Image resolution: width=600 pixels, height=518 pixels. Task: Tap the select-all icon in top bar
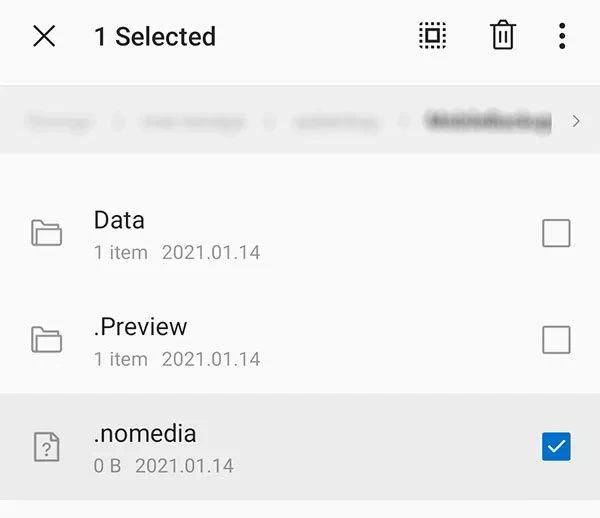[432, 37]
